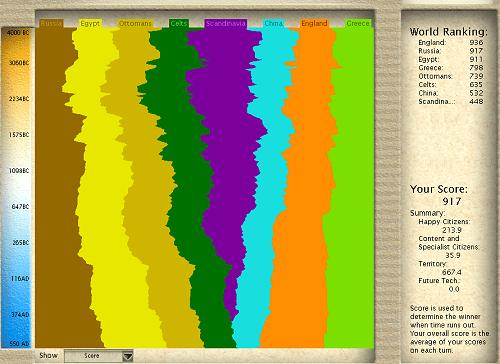Select England entry in World Ranking
Viewport: 500px width, 364px height.
(451, 42)
